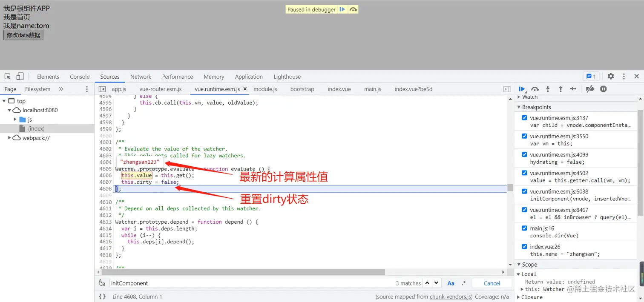The height and width of the screenshot is (302, 644).
Task: Step into next function call
Action: pos(548,89)
